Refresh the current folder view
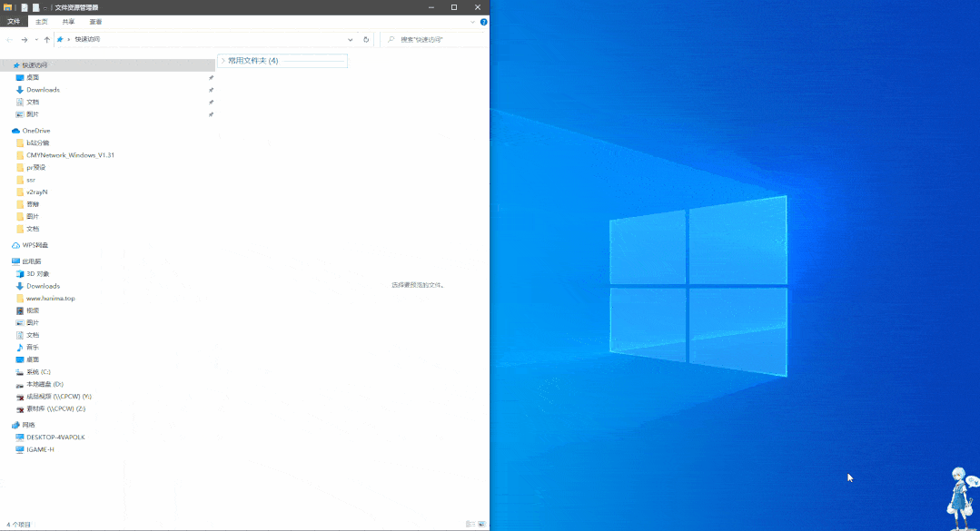980x531 pixels. click(366, 39)
